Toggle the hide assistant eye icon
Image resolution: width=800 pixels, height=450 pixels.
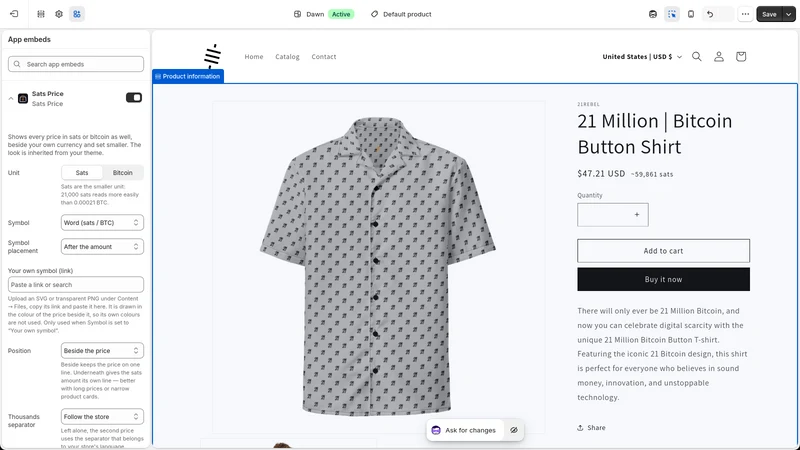(514, 430)
